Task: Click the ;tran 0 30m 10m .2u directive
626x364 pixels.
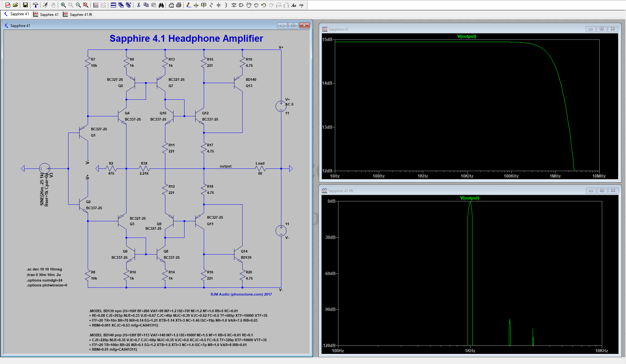Action: 44,275
